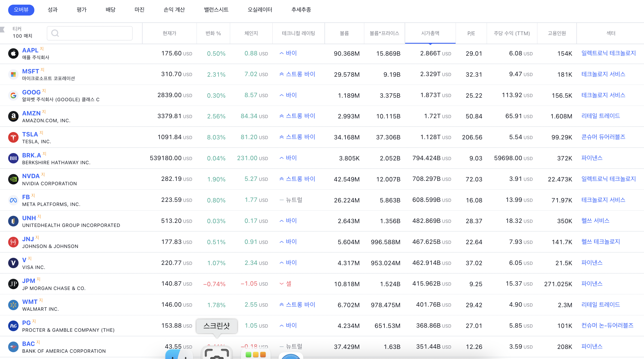Open the screenshot app in the Dock
This screenshot has height=359, width=644.
(x=217, y=354)
